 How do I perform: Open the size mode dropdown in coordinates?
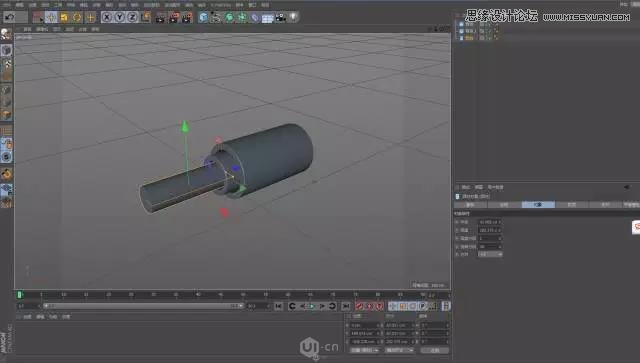399,350
